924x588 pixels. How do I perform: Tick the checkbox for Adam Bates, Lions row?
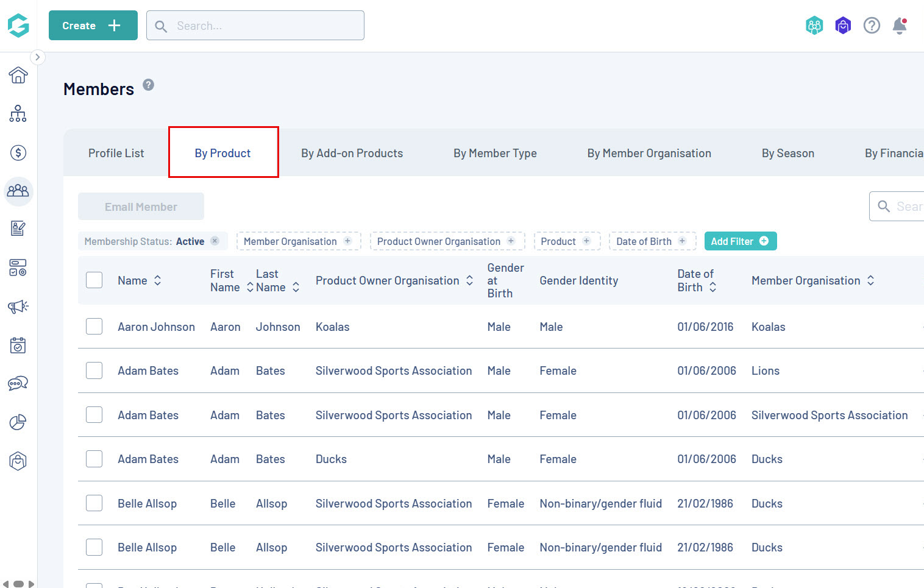(94, 370)
